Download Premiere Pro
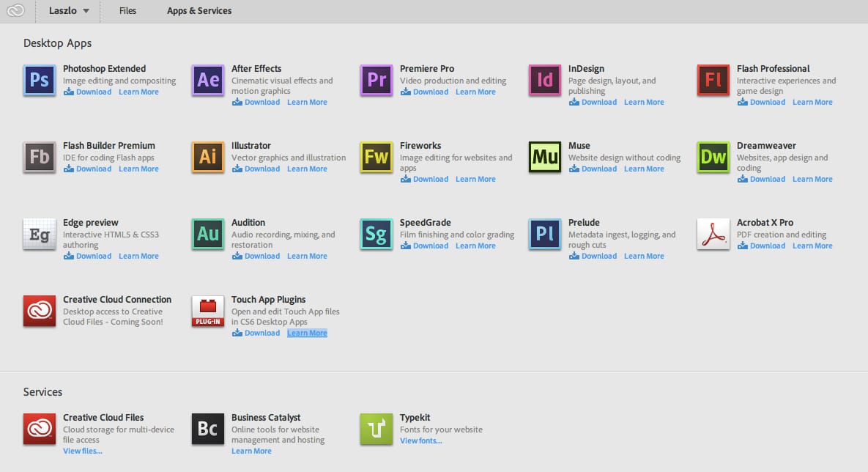The height and width of the screenshot is (472, 868). coord(424,92)
